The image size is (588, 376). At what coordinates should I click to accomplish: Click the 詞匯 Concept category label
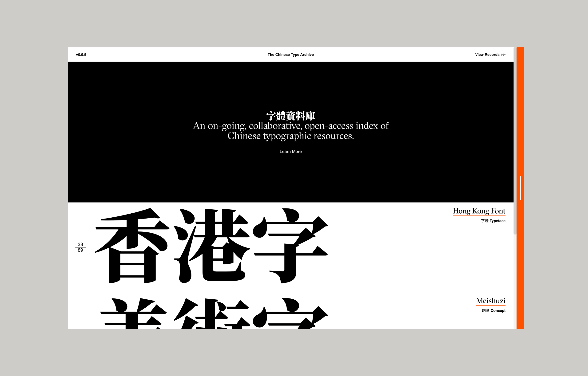tap(493, 311)
